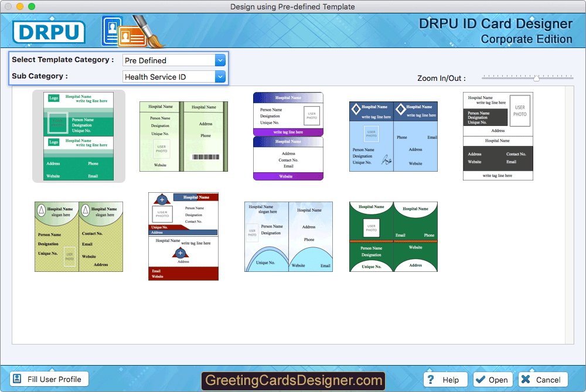Select the red and blue cross template
This screenshot has height=392, width=586.
point(183,237)
